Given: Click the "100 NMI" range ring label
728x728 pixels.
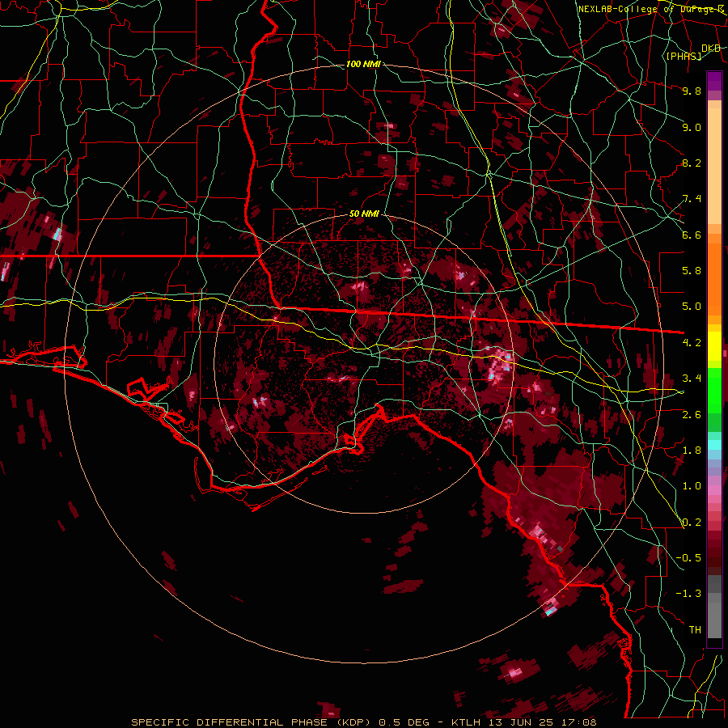Looking at the screenshot, I should click(363, 64).
